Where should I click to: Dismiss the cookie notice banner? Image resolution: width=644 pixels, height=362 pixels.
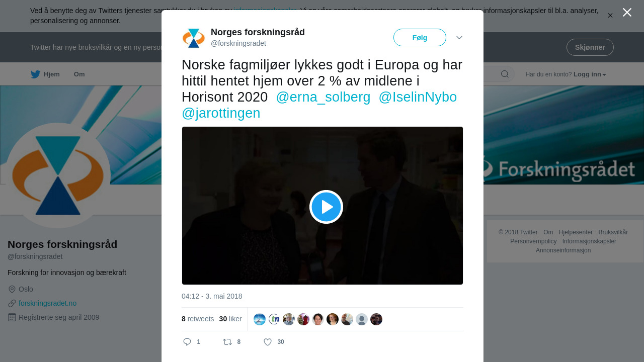[610, 16]
